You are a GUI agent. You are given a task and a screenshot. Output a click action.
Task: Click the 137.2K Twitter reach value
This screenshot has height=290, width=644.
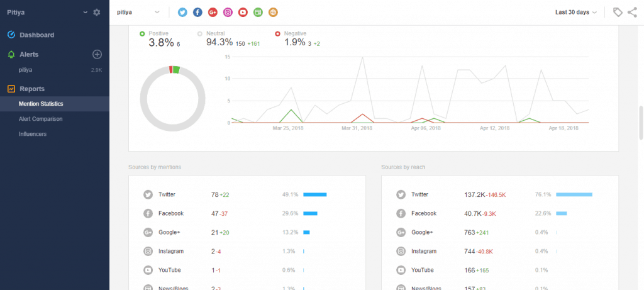point(474,195)
